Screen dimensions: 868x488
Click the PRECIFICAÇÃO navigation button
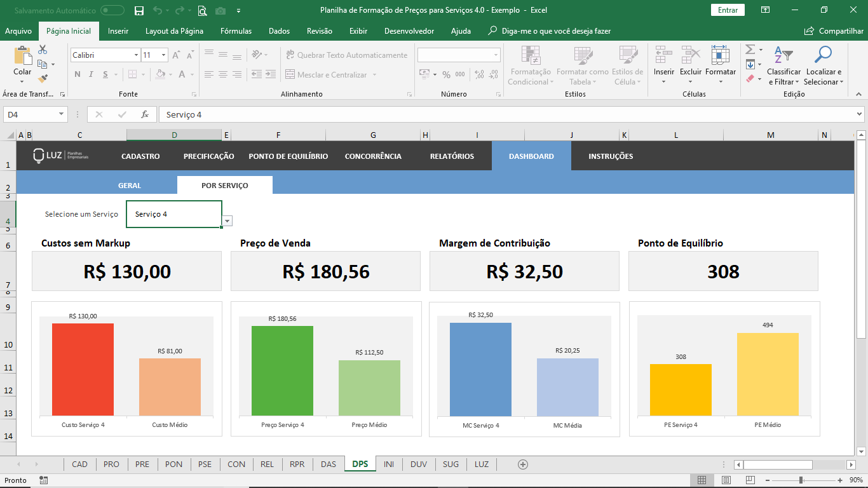(x=208, y=156)
